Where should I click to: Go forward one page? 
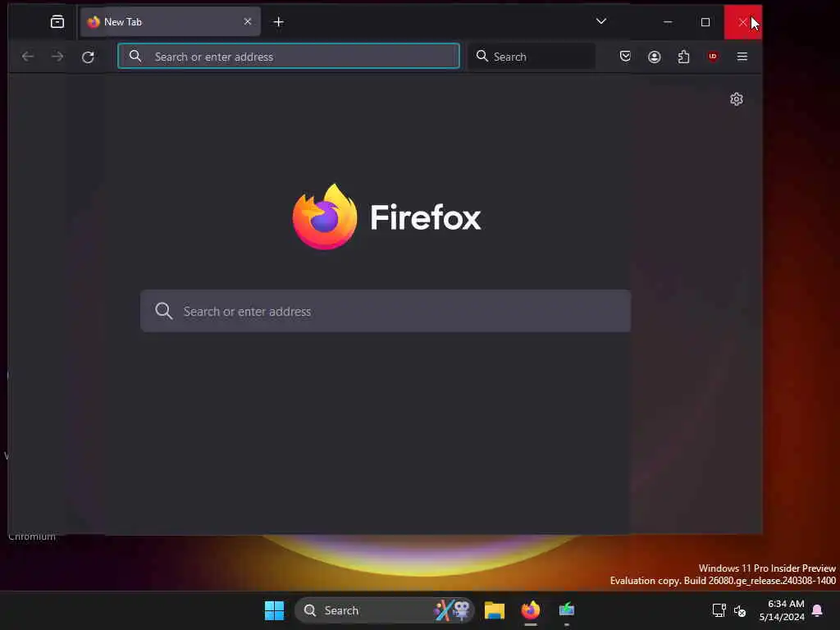(57, 57)
